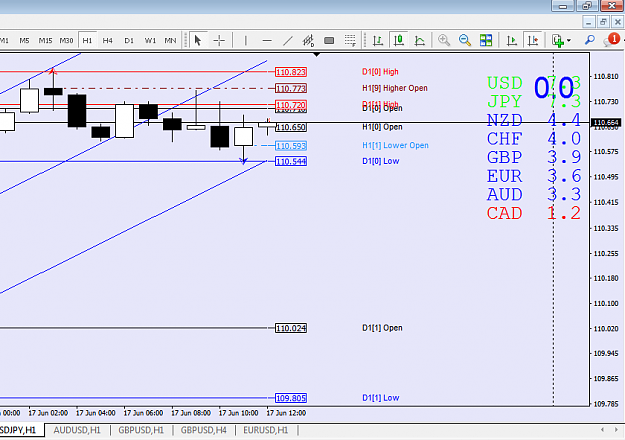The width and height of the screenshot is (625, 440).
Task: Switch to MN timeframe
Action: [x=171, y=40]
